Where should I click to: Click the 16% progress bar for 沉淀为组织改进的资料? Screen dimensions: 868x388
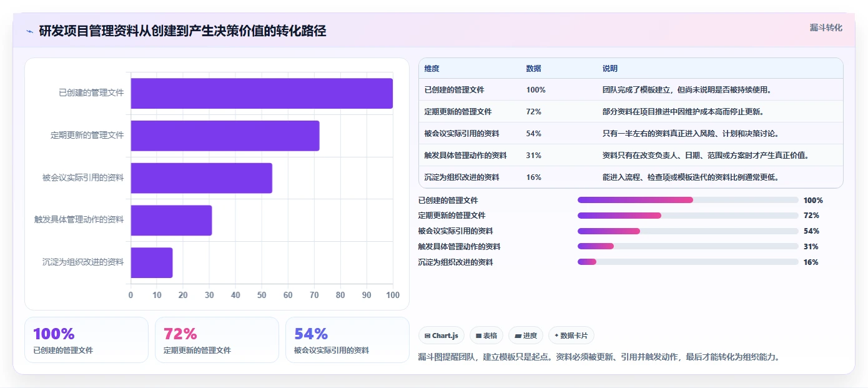tap(688, 262)
